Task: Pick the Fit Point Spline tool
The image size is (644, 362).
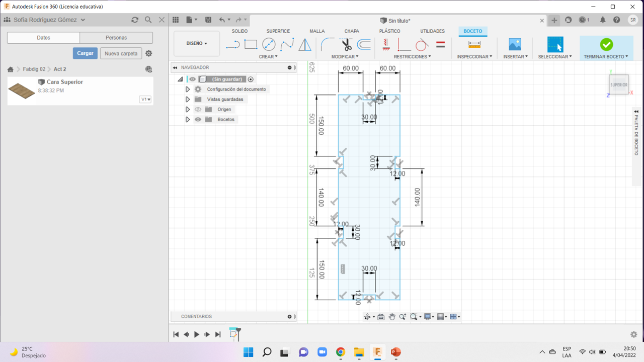Action: pos(287,45)
